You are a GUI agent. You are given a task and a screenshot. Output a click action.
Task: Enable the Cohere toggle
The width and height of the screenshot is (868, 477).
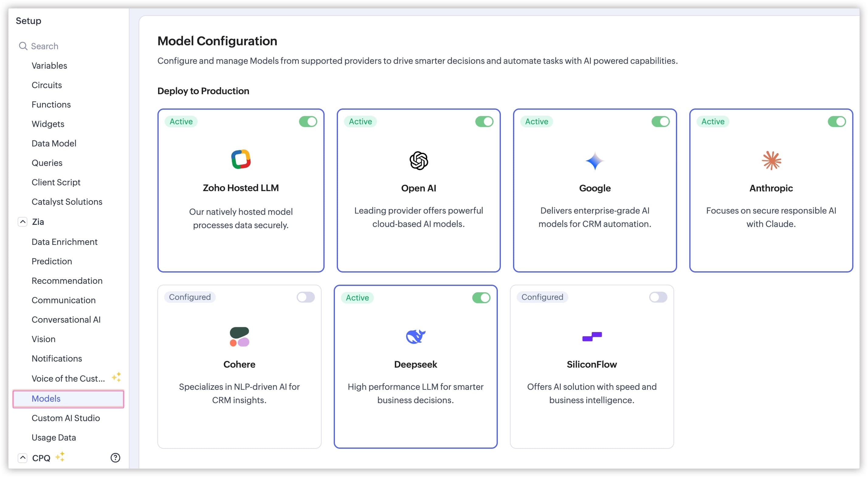pos(306,297)
